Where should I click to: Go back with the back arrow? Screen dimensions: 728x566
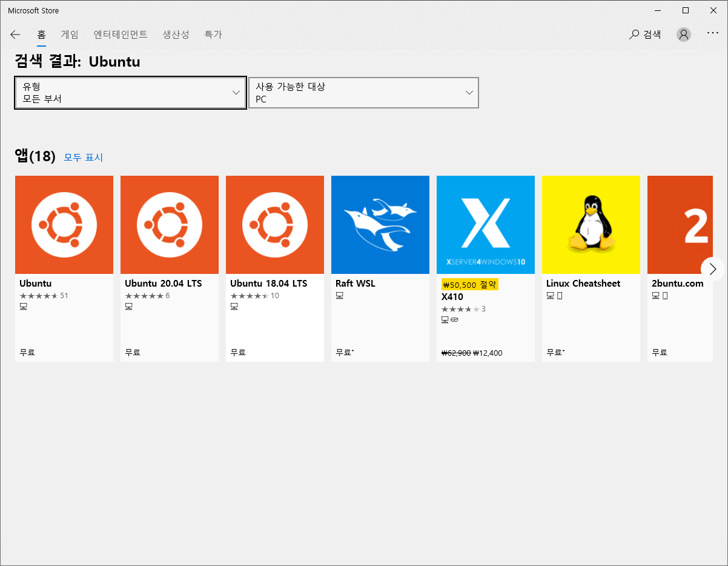(15, 35)
